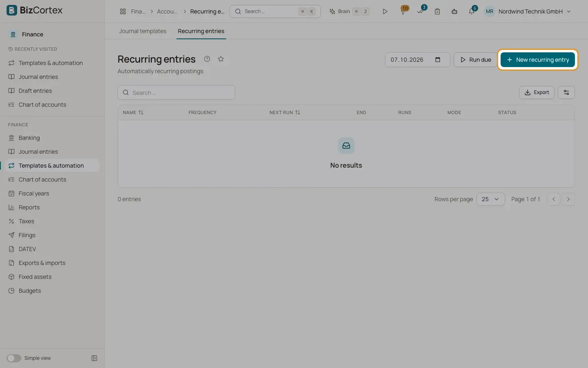The image size is (588, 368).
Task: Focus the recurring entries search field
Action: tap(176, 92)
